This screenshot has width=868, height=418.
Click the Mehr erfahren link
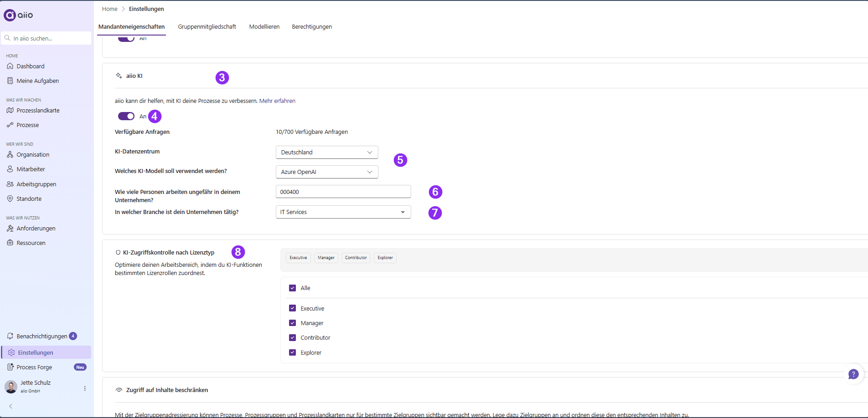(x=277, y=101)
